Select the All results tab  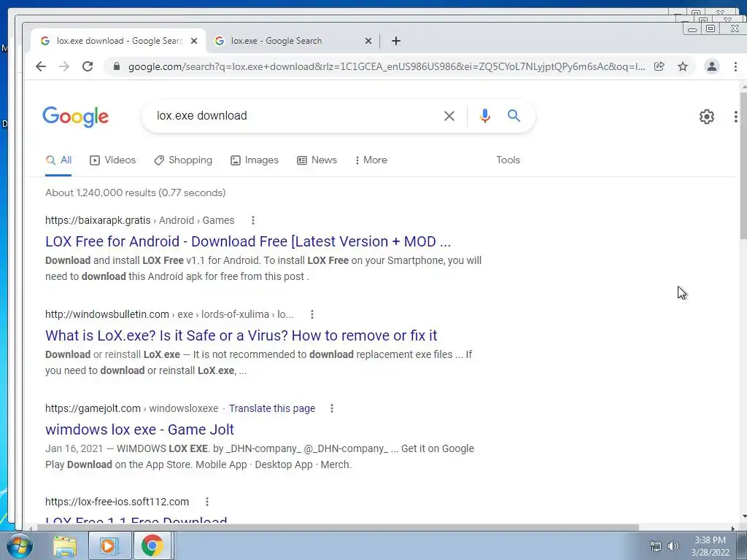coord(58,160)
